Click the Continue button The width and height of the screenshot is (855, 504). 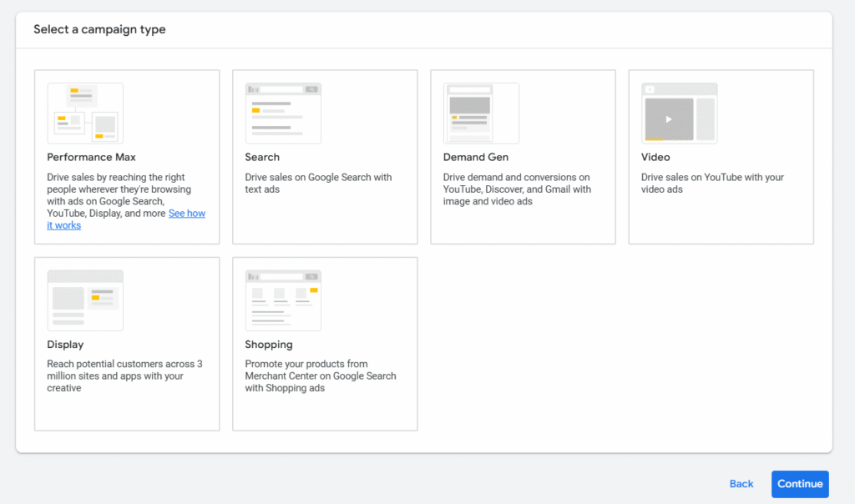click(x=800, y=484)
